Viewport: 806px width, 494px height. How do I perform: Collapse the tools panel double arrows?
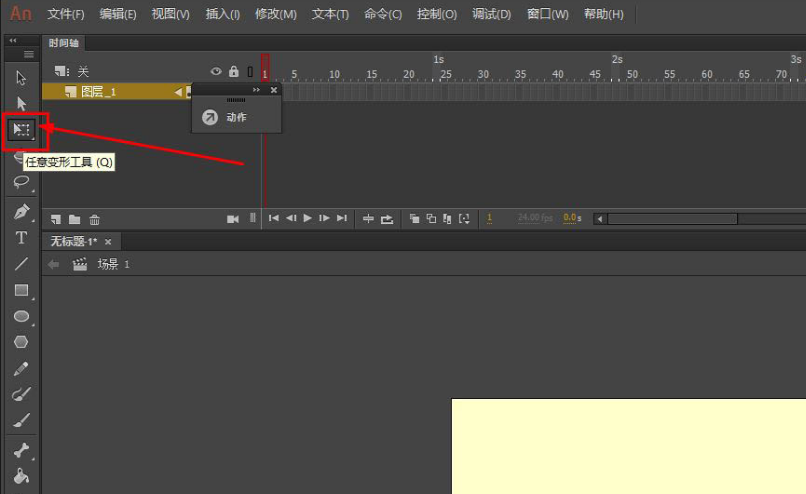(x=13, y=40)
